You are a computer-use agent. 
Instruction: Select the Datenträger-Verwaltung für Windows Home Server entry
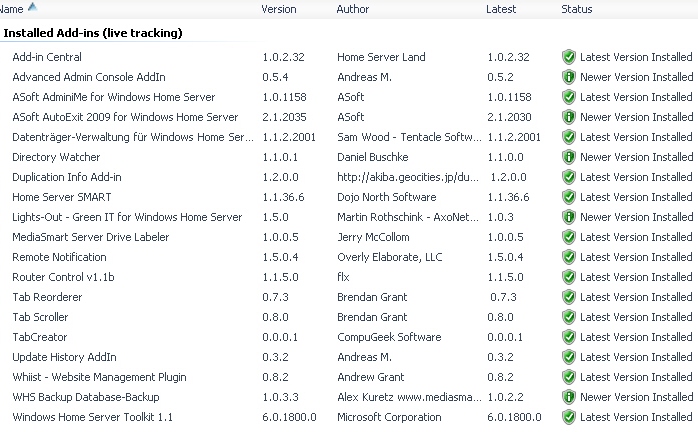point(133,137)
